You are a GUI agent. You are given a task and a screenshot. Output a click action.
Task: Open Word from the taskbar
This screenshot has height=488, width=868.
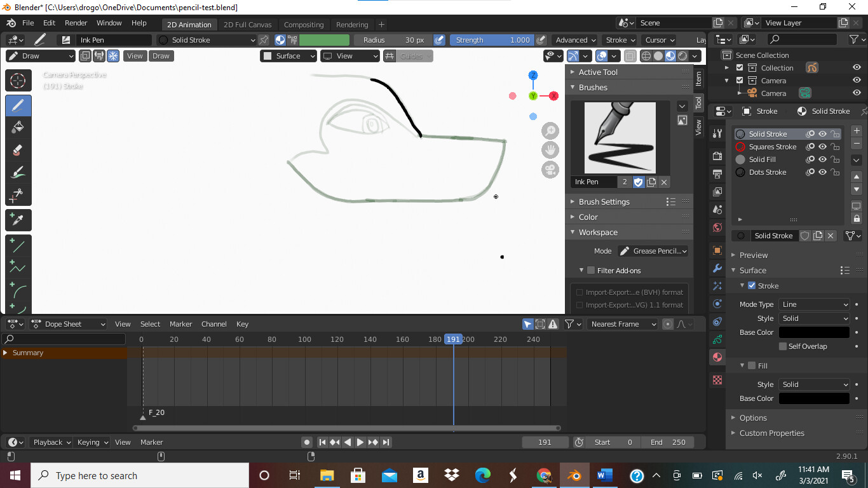point(604,475)
